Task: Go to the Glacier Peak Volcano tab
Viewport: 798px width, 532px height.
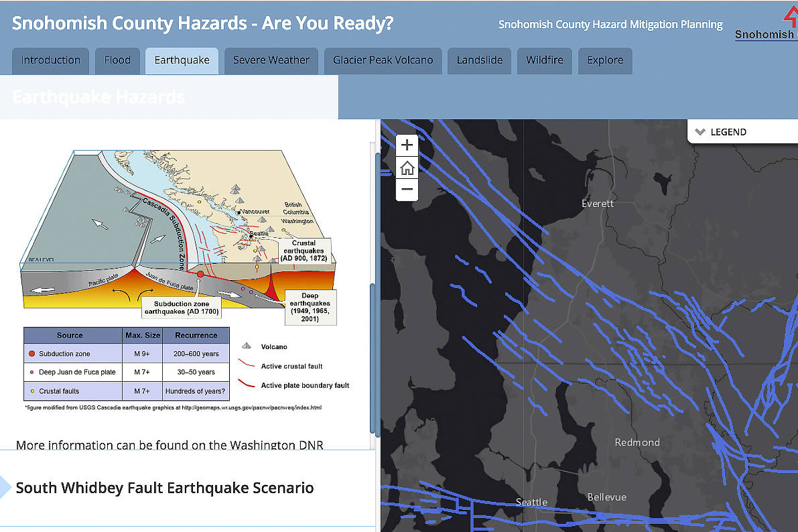Action: (383, 60)
